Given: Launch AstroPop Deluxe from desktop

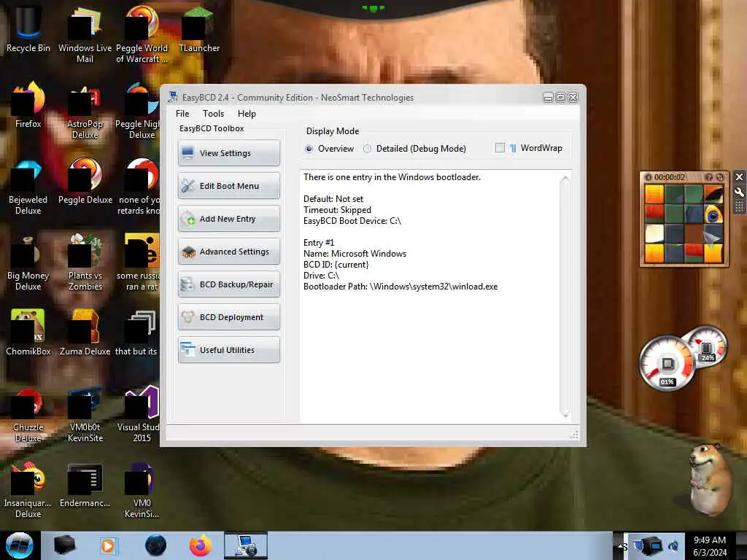Looking at the screenshot, I should (85, 111).
